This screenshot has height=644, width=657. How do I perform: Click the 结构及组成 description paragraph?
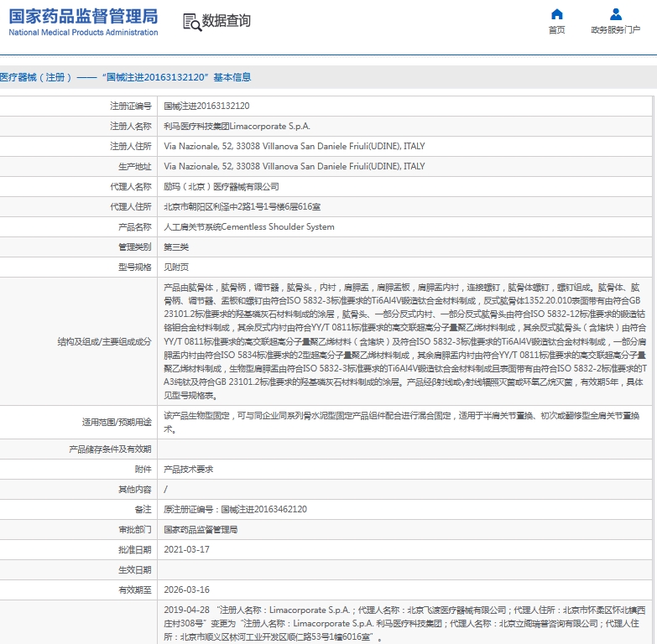click(404, 341)
